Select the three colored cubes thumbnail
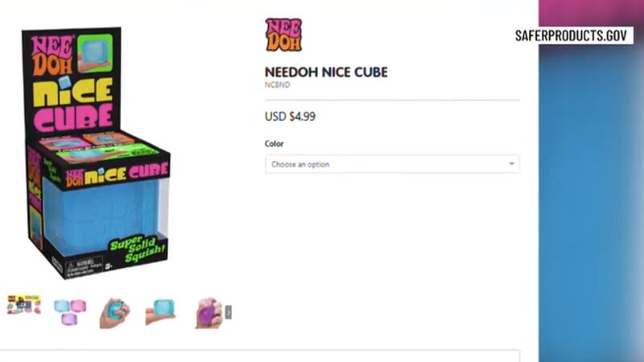The width and height of the screenshot is (644, 362). 69,311
